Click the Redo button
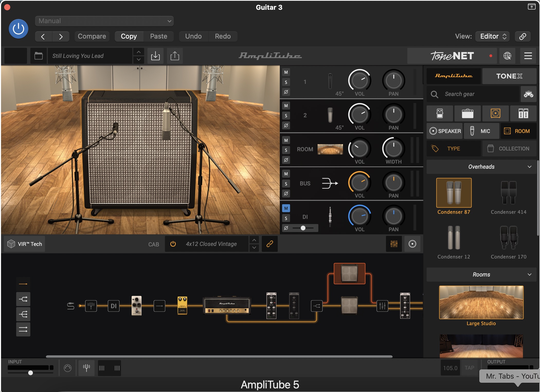This screenshot has height=392, width=540. pyautogui.click(x=223, y=36)
